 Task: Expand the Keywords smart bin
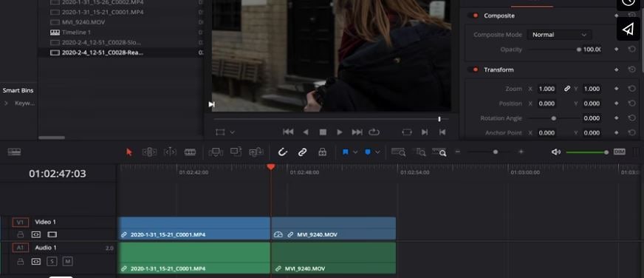pyautogui.click(x=6, y=104)
